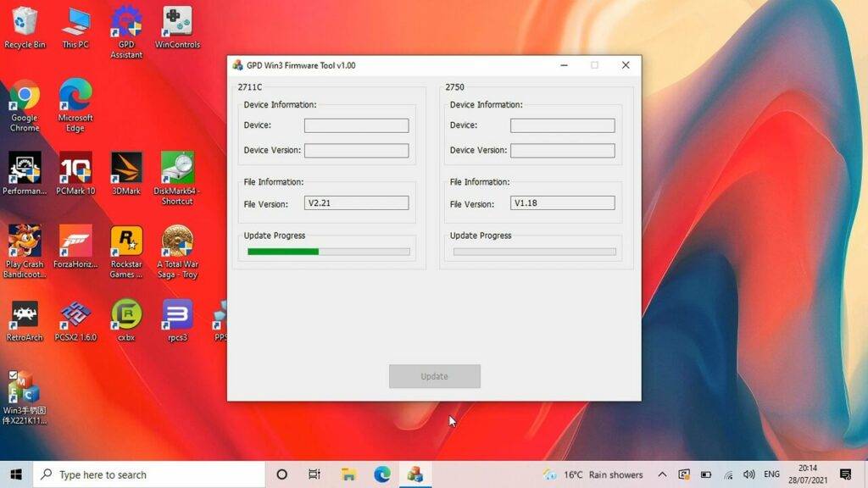Select the Microsoft Edge desktop shortcut
Viewport: 868px width, 488px height.
click(x=75, y=106)
